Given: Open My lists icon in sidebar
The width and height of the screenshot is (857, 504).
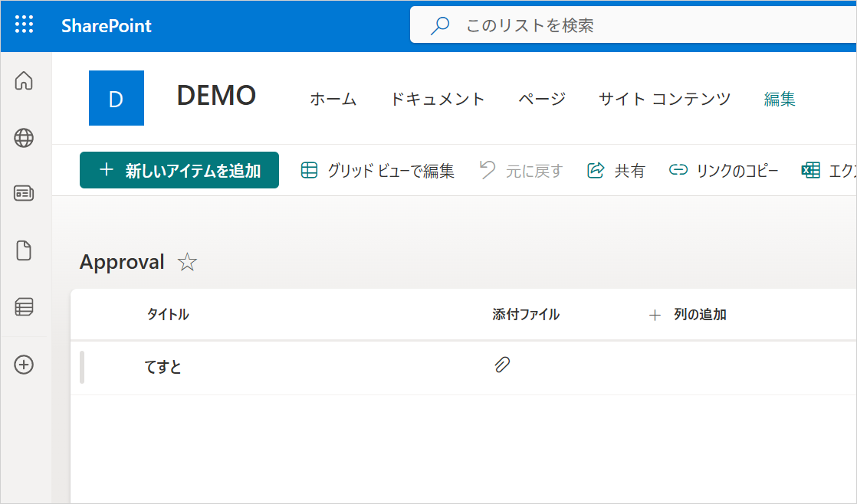Looking at the screenshot, I should pos(25,307).
